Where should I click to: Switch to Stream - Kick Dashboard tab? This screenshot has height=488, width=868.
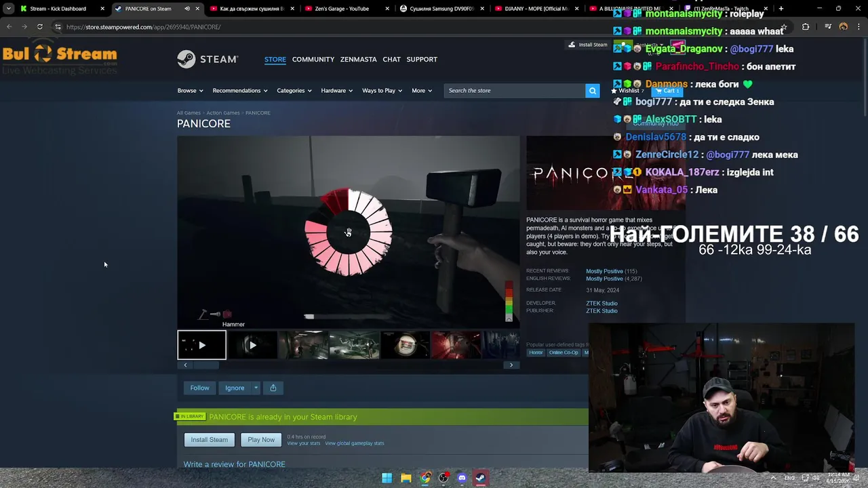tap(61, 9)
